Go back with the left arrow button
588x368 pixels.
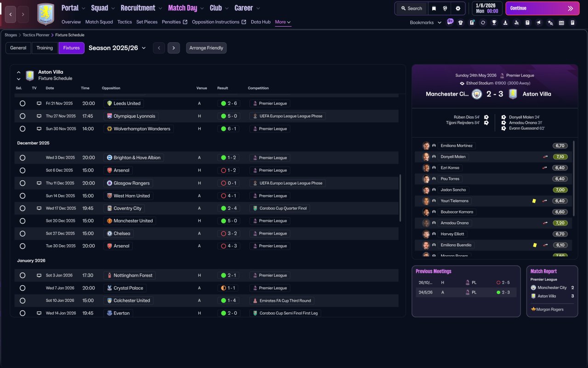pos(11,14)
